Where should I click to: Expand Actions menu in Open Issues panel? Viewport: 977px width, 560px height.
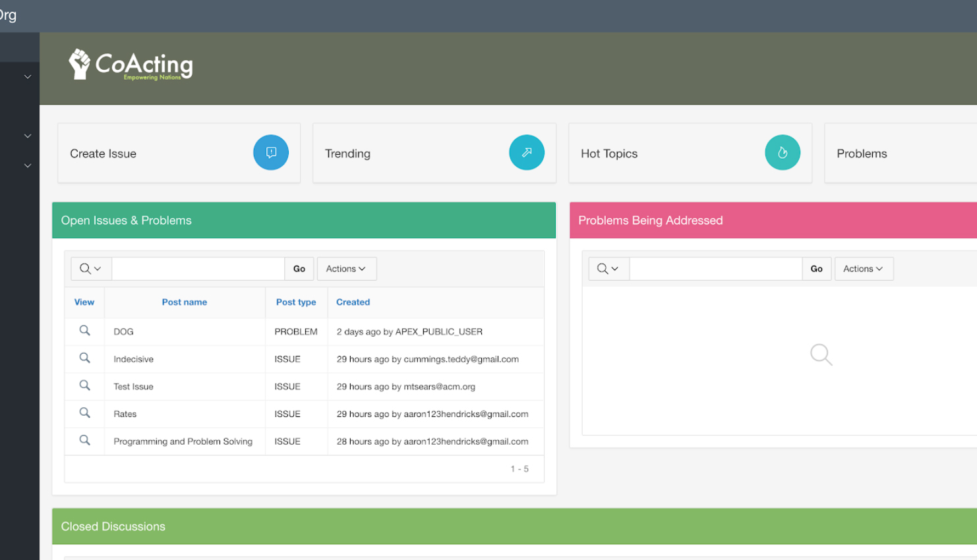pyautogui.click(x=346, y=269)
